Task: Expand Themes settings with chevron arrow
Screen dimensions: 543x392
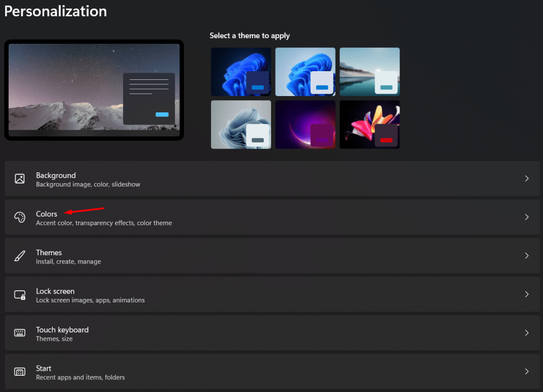Action: point(527,256)
